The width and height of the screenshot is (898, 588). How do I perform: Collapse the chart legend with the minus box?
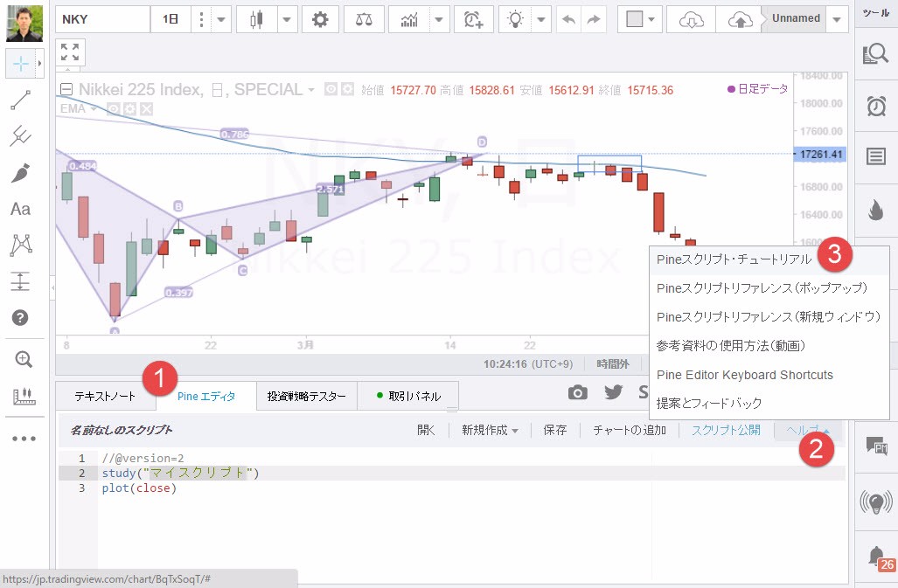click(67, 90)
